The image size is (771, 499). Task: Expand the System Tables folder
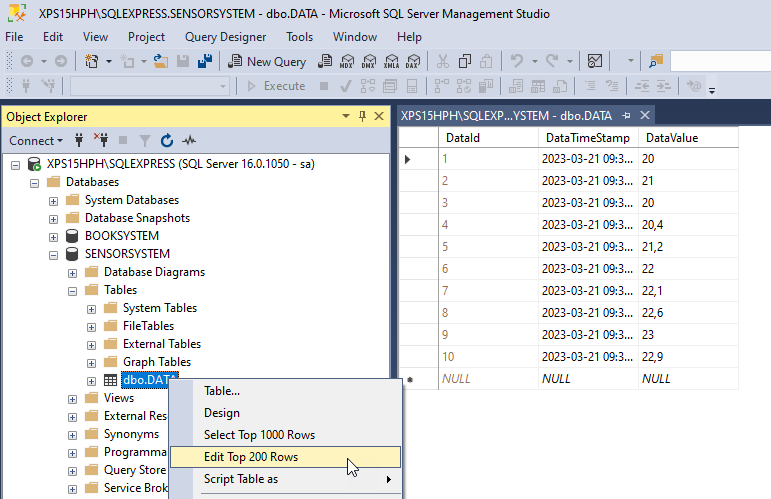coord(91,309)
